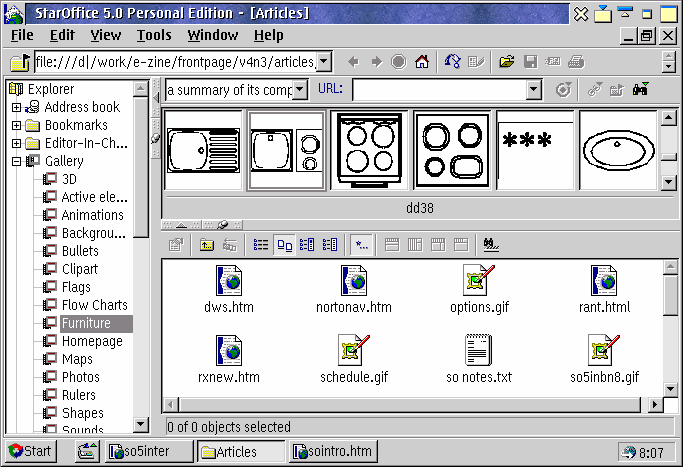Open the File menu
Screen dimensions: 683x467
pyautogui.click(x=22, y=35)
